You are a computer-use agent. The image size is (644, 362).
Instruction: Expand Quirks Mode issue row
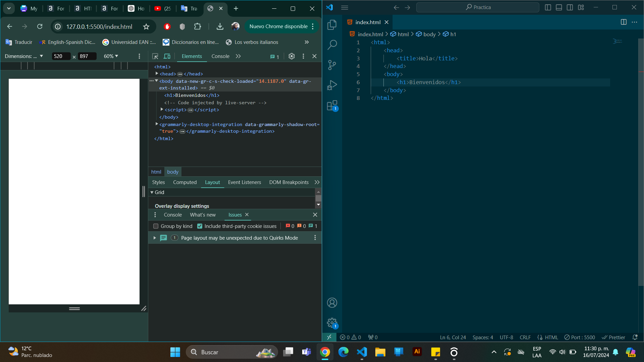click(155, 238)
